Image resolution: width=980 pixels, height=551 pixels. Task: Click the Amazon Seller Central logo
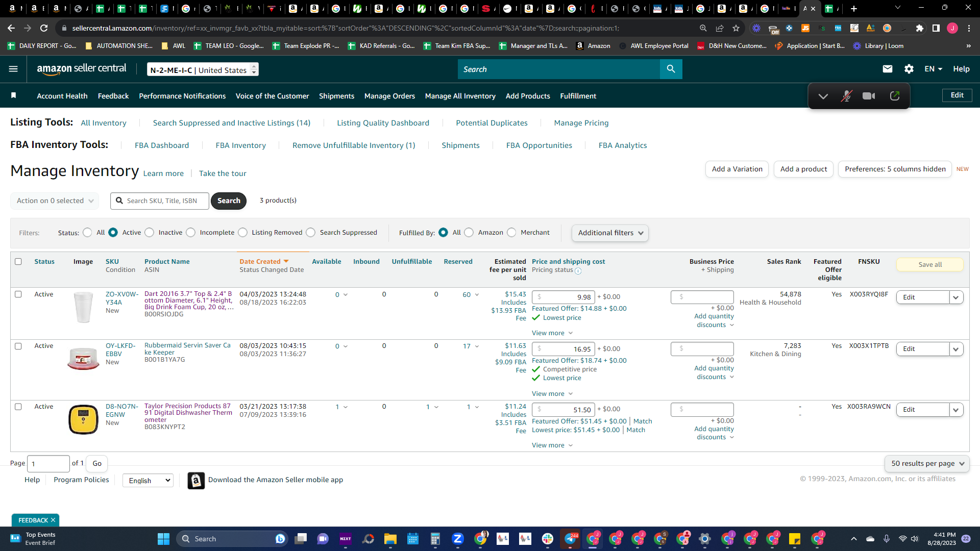(82, 69)
